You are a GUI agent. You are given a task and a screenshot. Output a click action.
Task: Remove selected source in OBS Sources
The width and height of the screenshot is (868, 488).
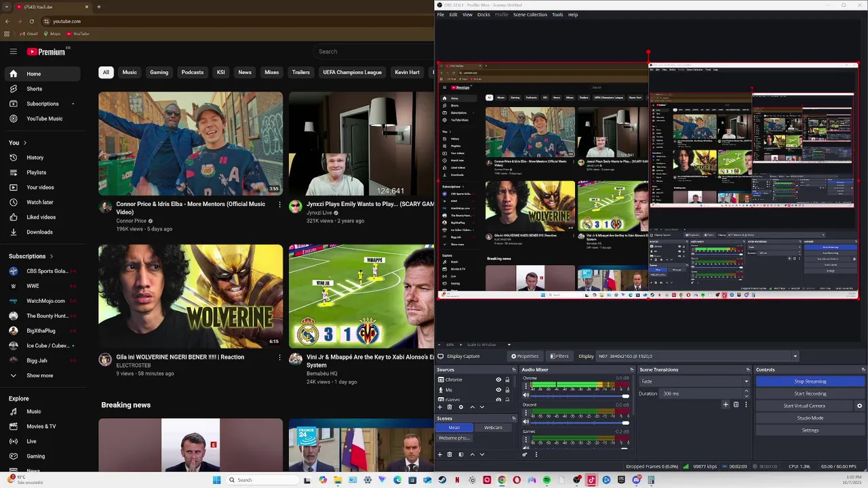coord(449,407)
